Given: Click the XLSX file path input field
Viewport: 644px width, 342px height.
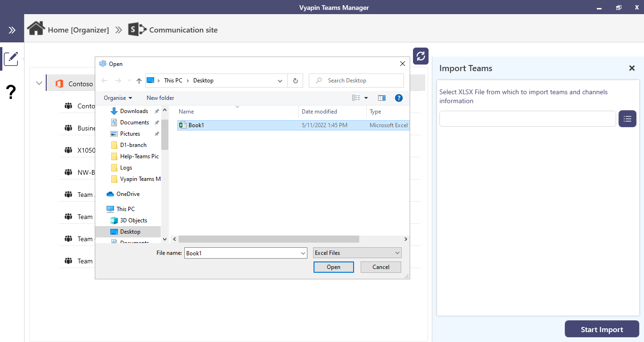Looking at the screenshot, I should [528, 119].
